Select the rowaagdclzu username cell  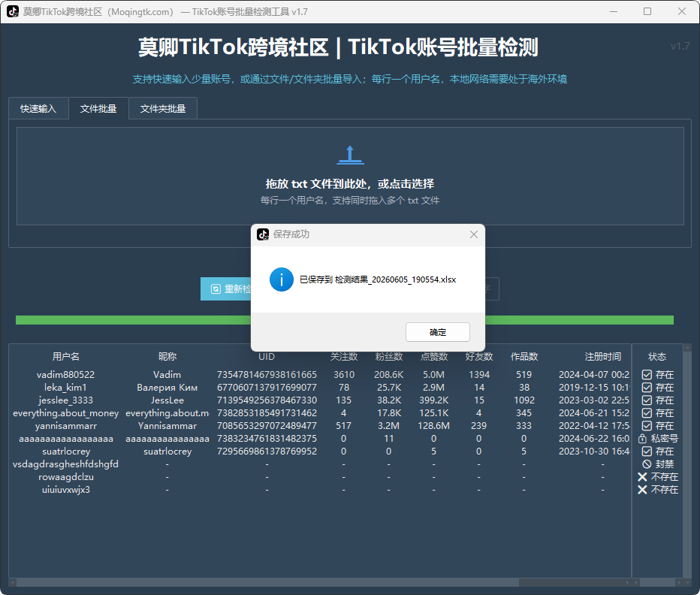[66, 477]
